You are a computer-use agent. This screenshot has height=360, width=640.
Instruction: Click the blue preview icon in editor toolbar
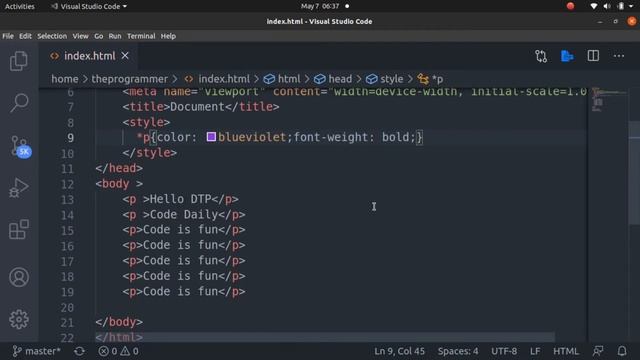tap(567, 56)
